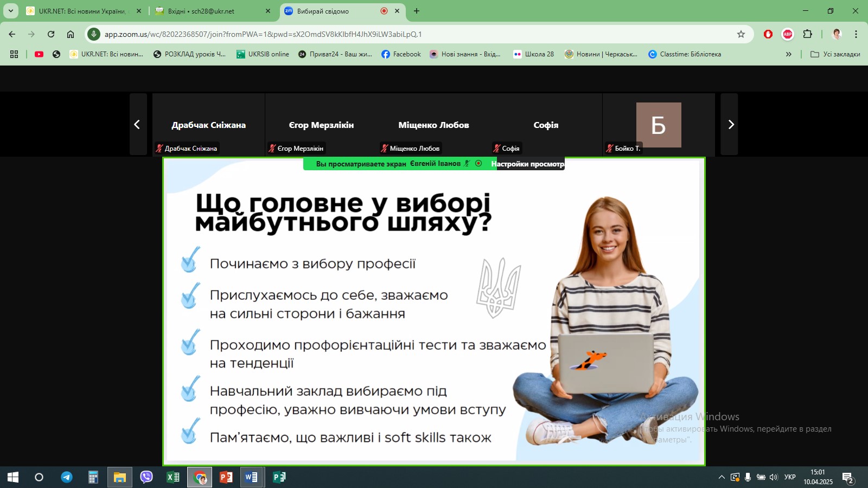
Task: Expand hidden bookmarks chevron
Action: point(788,54)
